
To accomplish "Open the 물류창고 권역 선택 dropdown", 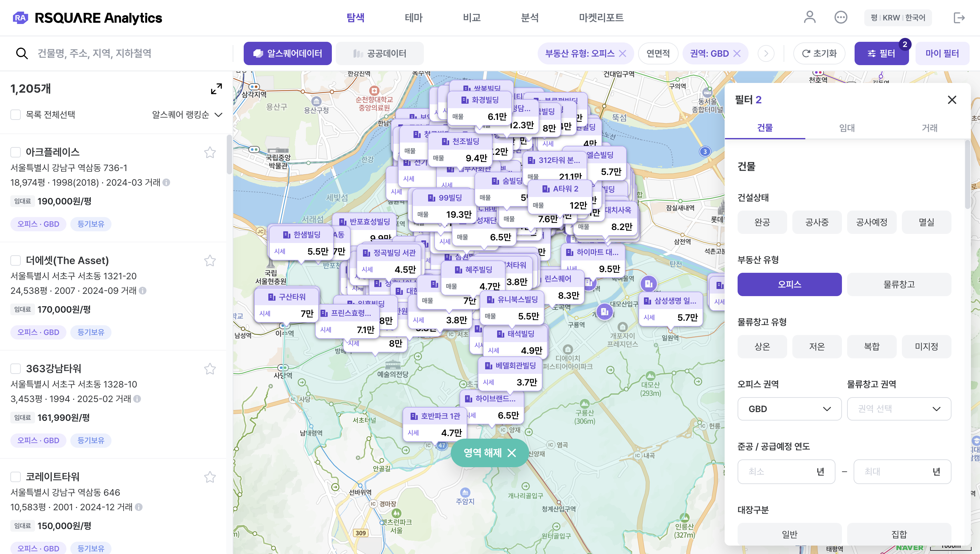I will [x=899, y=409].
